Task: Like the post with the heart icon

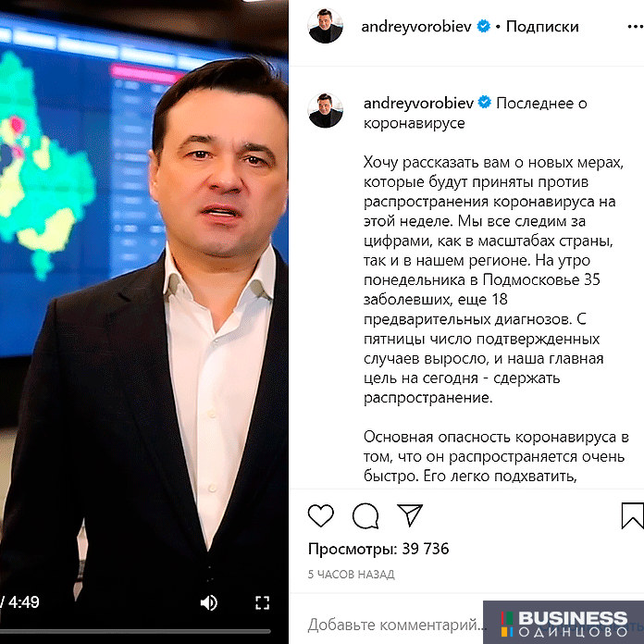Action: click(321, 515)
